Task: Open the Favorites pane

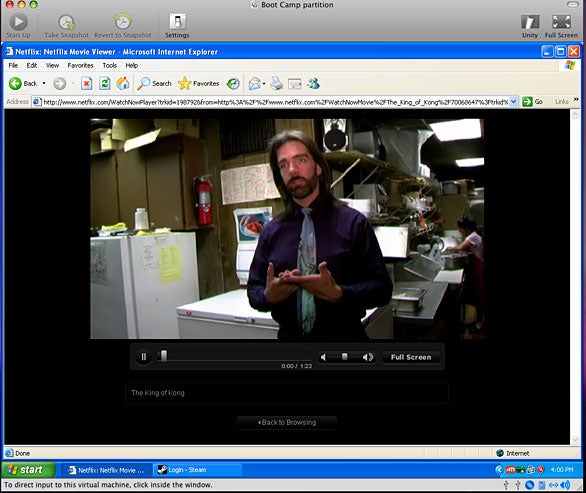Action: click(x=198, y=83)
